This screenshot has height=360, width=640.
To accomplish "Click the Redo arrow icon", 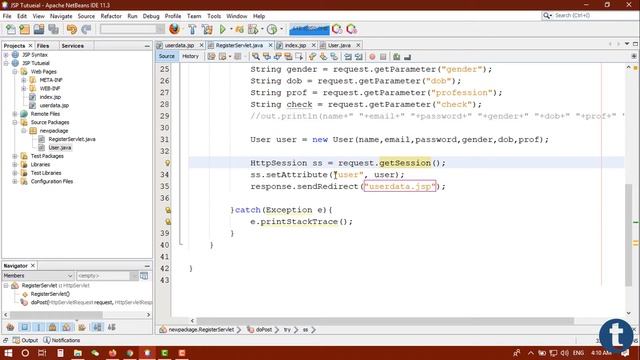I will [x=86, y=29].
